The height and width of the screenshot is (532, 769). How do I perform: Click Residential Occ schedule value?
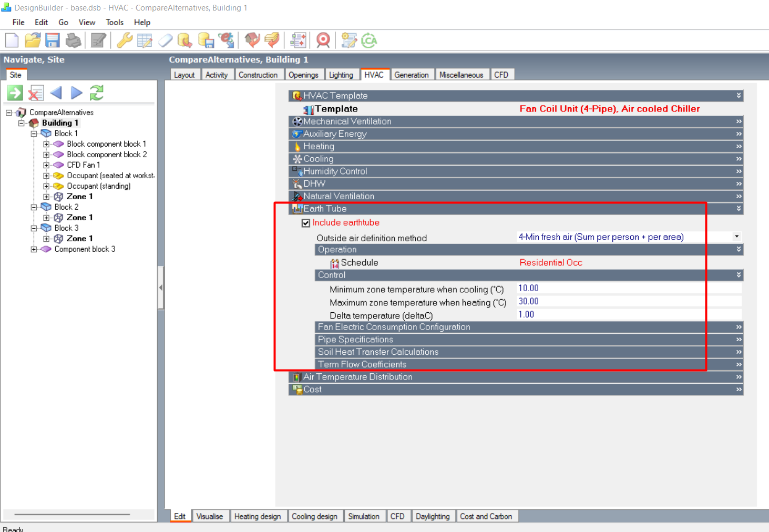551,262
